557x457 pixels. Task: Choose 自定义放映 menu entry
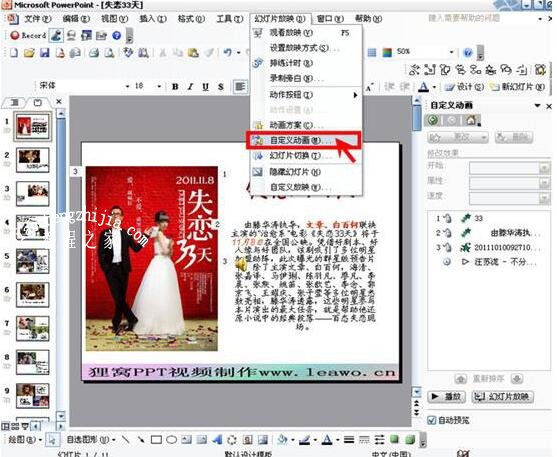(x=306, y=187)
